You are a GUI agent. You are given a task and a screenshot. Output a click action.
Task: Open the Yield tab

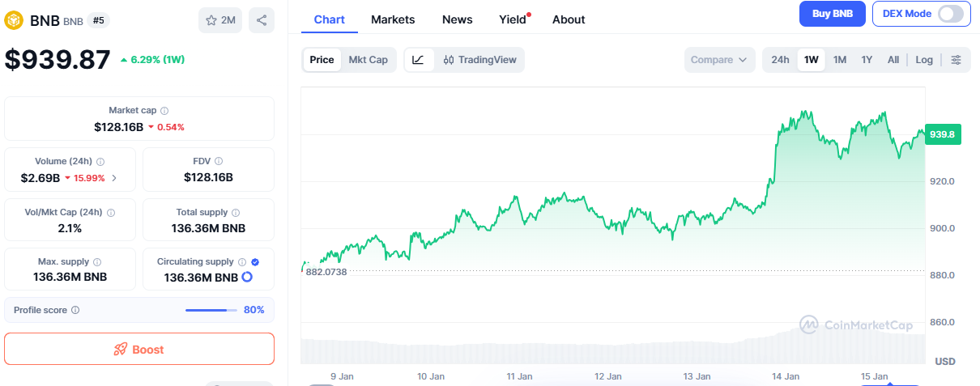point(513,19)
